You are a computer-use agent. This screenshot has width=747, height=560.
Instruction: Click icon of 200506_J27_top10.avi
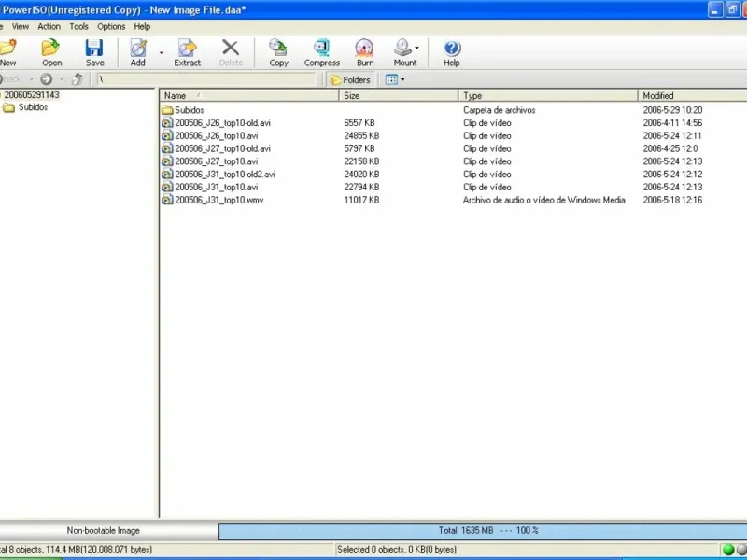coord(167,161)
